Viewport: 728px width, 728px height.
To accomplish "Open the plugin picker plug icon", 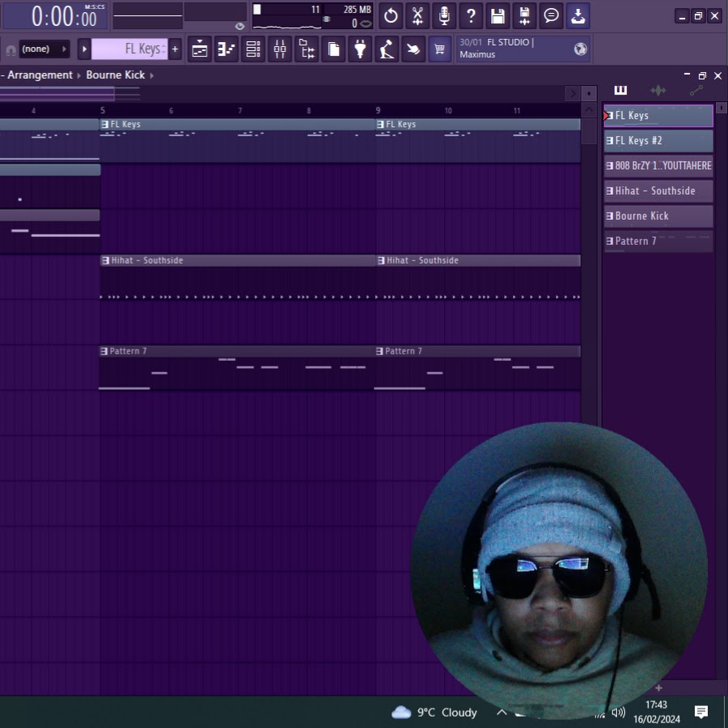I will tap(360, 49).
